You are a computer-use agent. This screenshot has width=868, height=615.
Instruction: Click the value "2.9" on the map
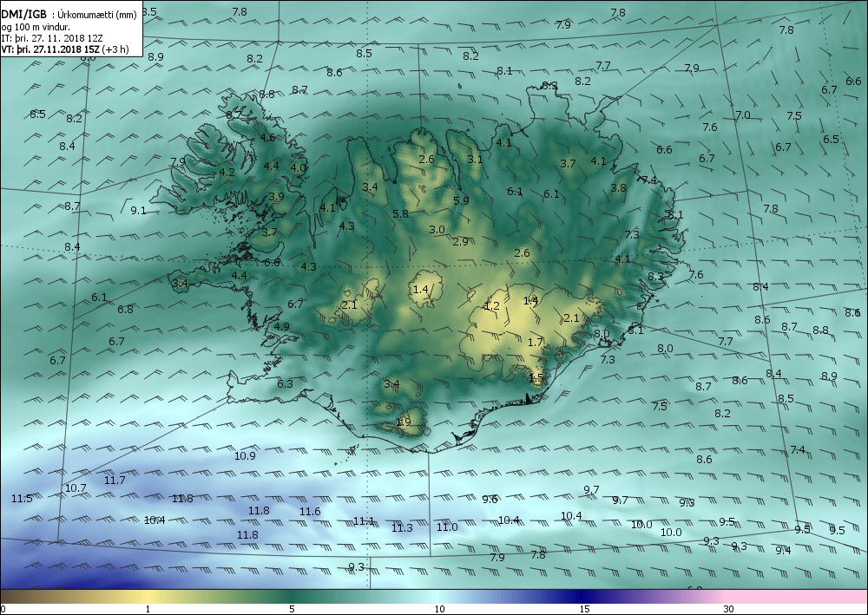click(460, 241)
